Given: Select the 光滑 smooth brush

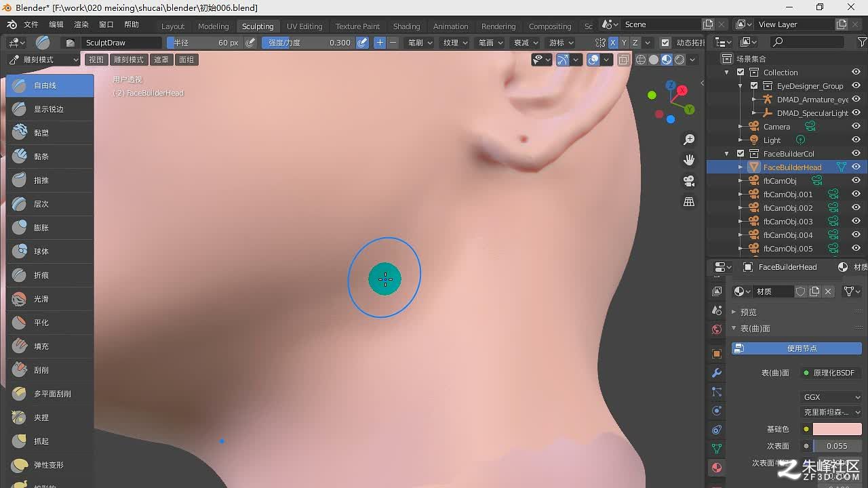Looking at the screenshot, I should click(50, 299).
